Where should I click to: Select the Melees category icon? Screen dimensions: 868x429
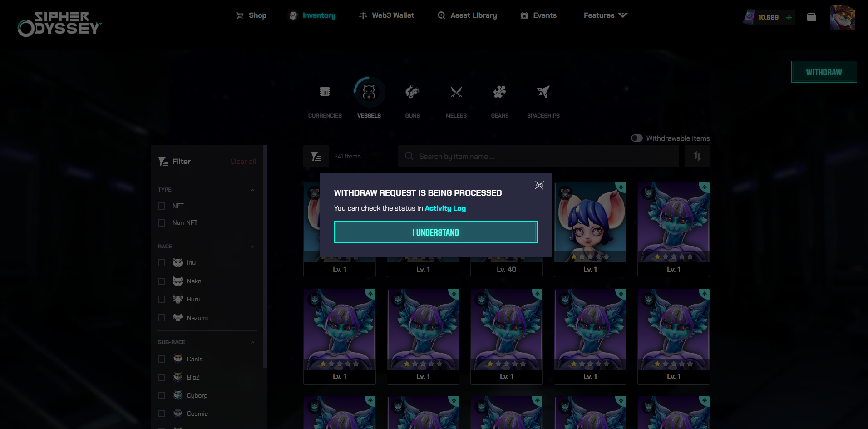pyautogui.click(x=456, y=92)
